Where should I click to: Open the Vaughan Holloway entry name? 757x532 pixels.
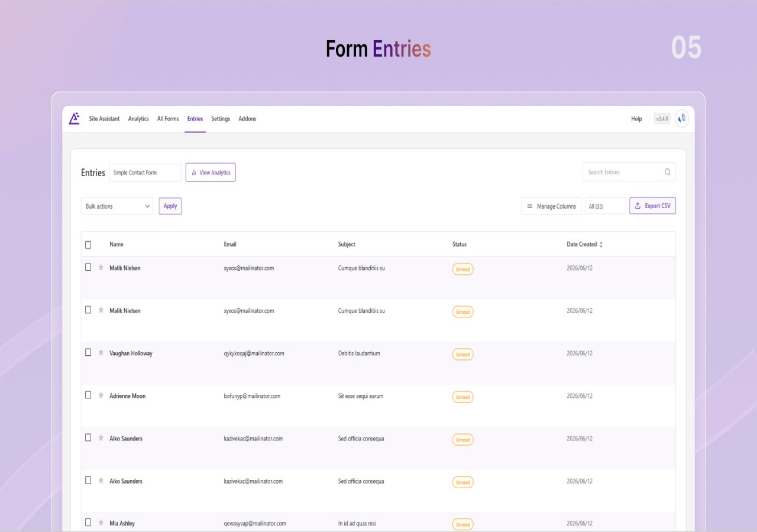click(x=131, y=353)
